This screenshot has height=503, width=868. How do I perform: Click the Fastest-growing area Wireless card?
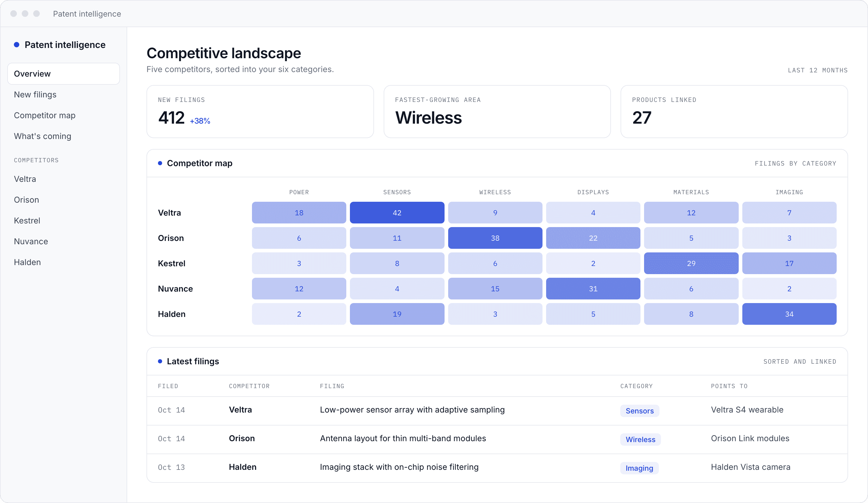(x=497, y=112)
